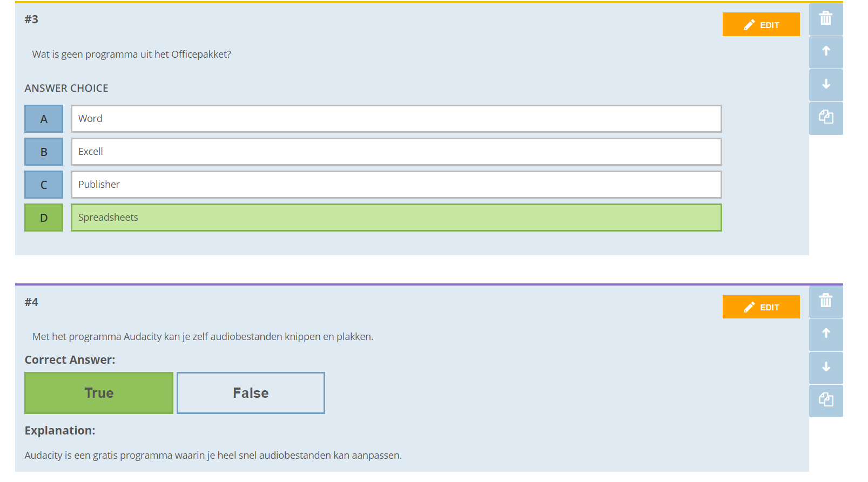Move question #3 down
This screenshot has width=868, height=482.
826,85
